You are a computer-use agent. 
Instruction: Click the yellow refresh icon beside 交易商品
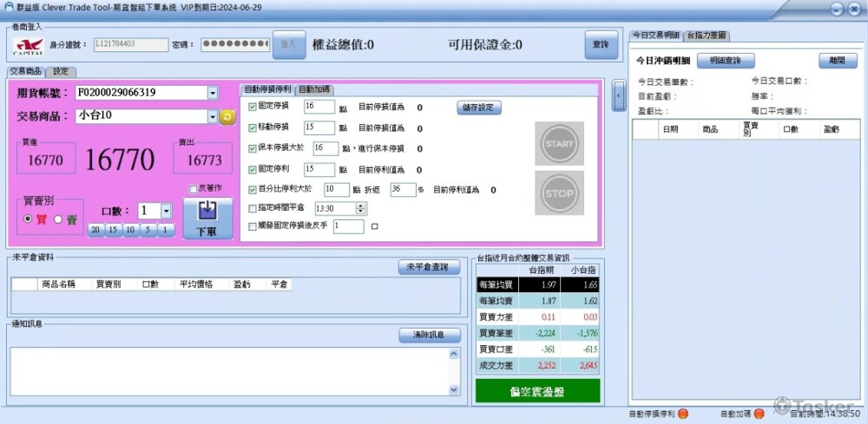(227, 117)
